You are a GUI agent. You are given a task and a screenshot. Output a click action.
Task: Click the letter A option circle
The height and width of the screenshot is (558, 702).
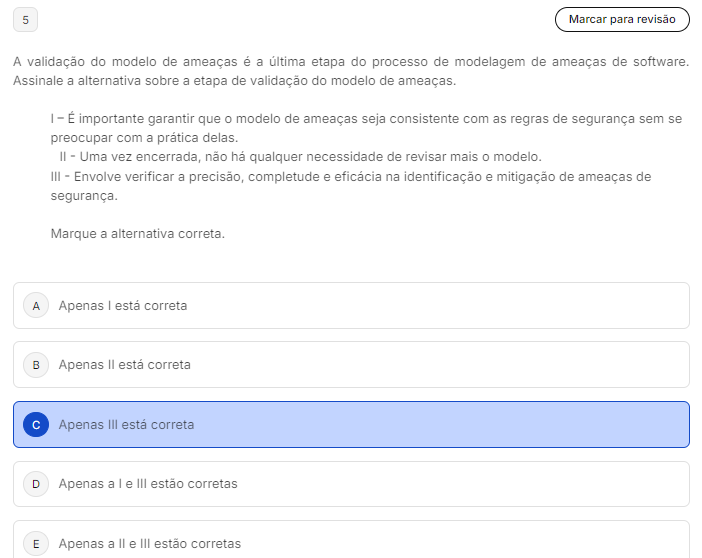(36, 305)
